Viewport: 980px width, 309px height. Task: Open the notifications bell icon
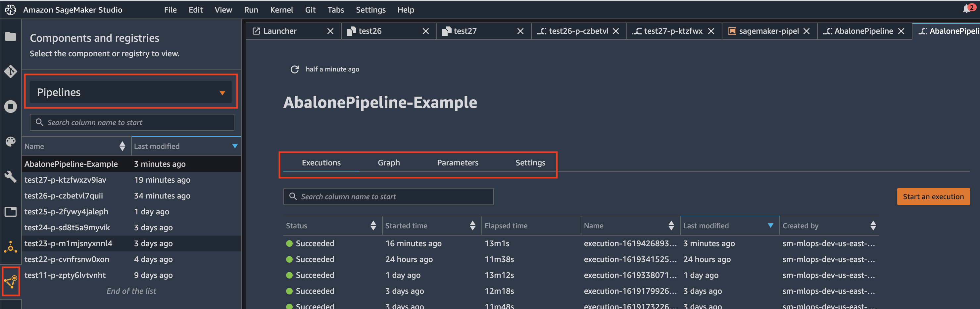coord(967,9)
